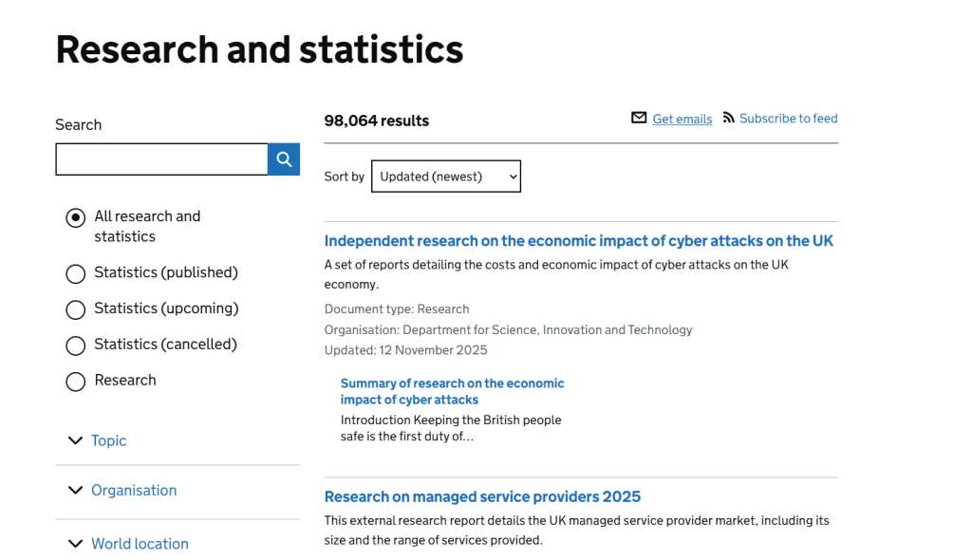The image size is (972, 560).
Task: Click the blue search magnifier button
Action: [284, 159]
